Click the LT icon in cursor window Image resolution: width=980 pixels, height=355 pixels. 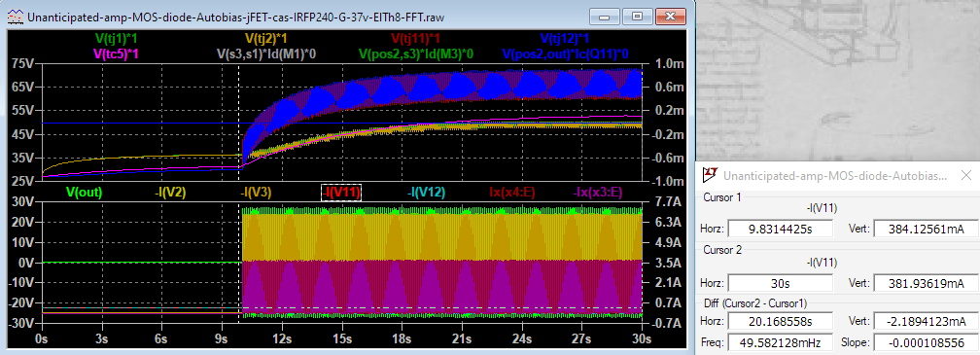click(x=710, y=175)
